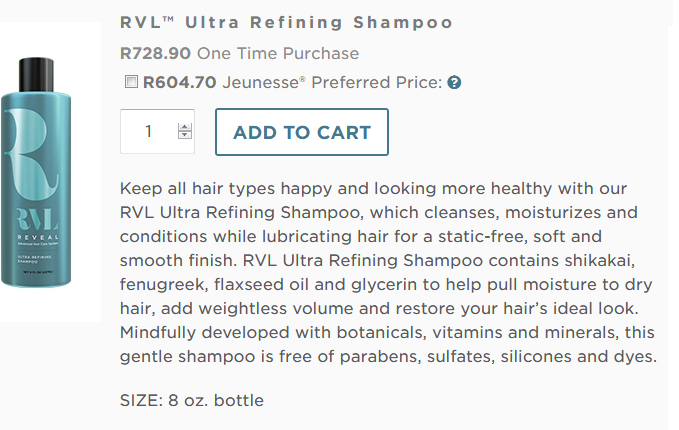The width and height of the screenshot is (679, 430).
Task: Click the ADD TO CART button
Action: click(302, 132)
